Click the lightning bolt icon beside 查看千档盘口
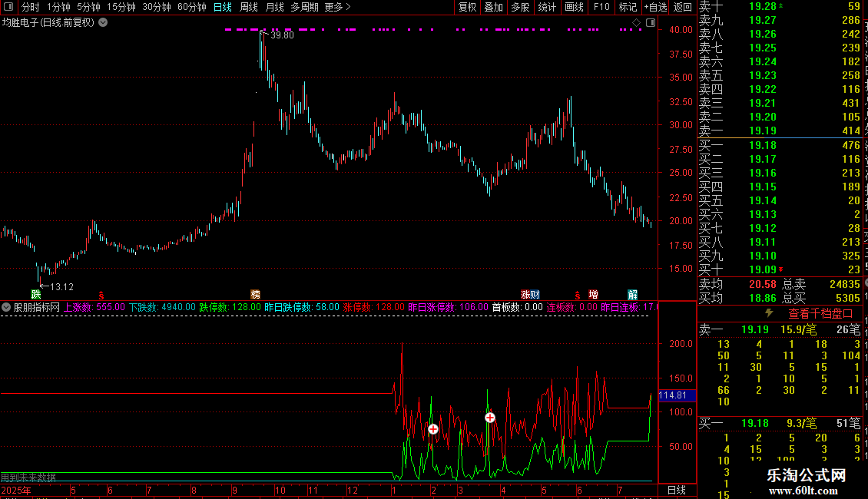The width and height of the screenshot is (868, 499). point(769,313)
